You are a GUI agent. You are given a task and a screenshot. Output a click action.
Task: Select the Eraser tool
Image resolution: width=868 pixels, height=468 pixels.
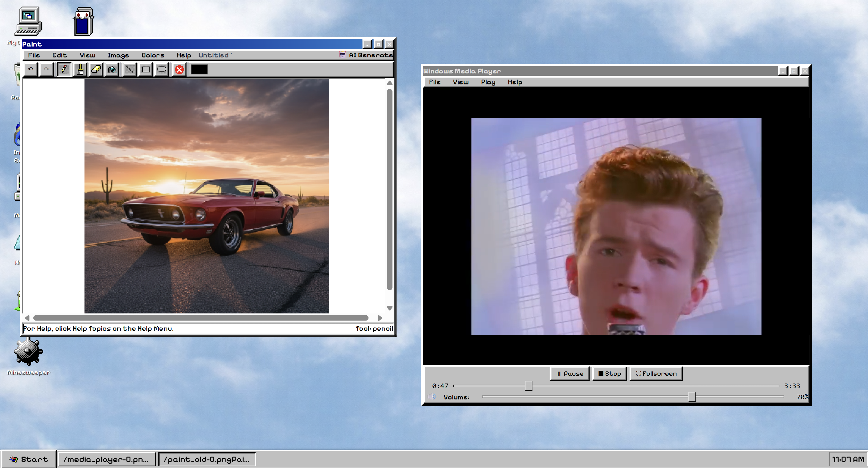coord(96,70)
